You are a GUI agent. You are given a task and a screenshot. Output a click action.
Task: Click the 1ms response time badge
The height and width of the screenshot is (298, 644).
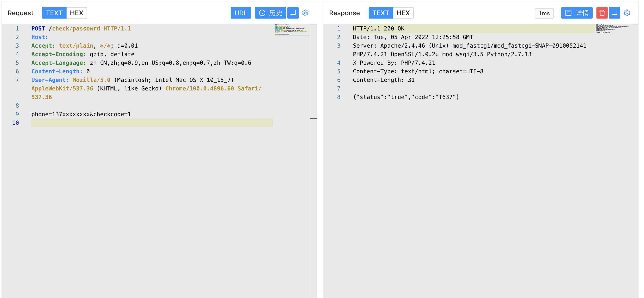click(x=544, y=13)
